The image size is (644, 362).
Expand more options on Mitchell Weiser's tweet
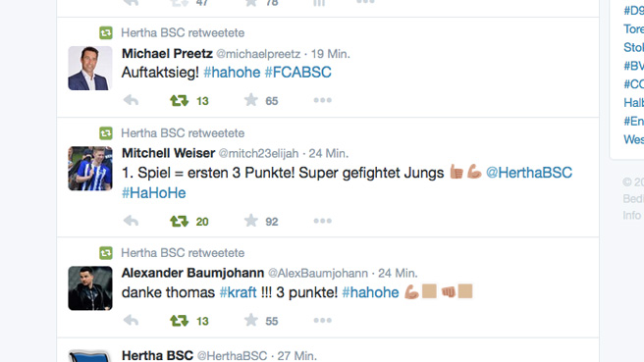tap(322, 221)
